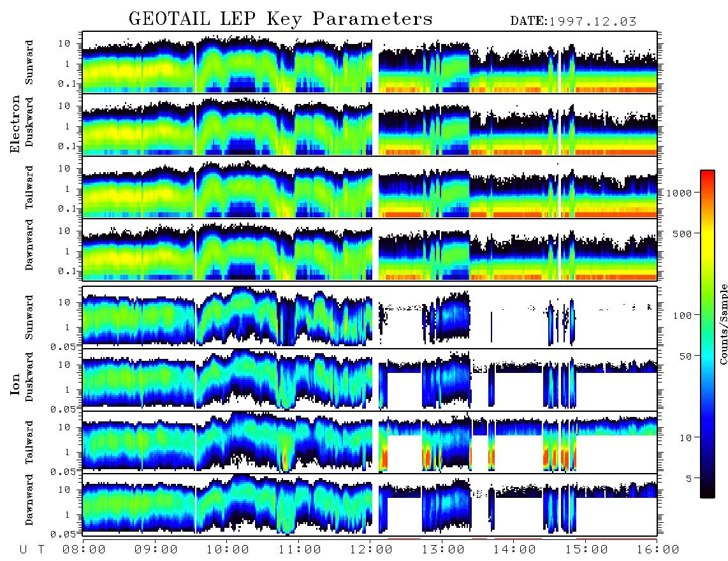Click the Ion Dawnward spectrogram panel
Screen dimensions: 728x561
click(x=370, y=504)
